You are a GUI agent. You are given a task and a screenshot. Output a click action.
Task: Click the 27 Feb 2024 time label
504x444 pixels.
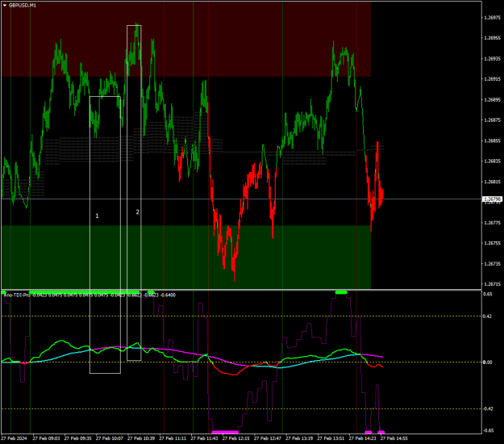click(14, 438)
